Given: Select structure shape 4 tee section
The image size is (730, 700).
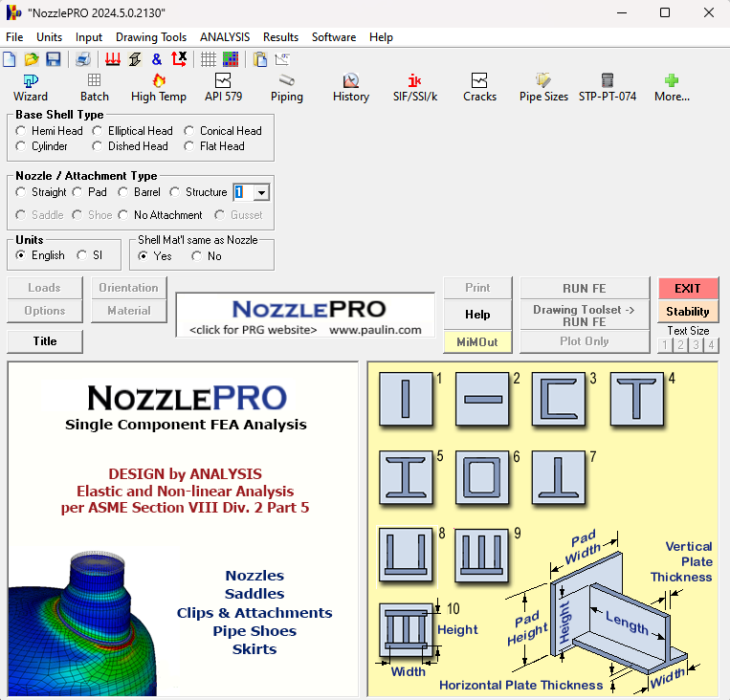Looking at the screenshot, I should (x=637, y=399).
